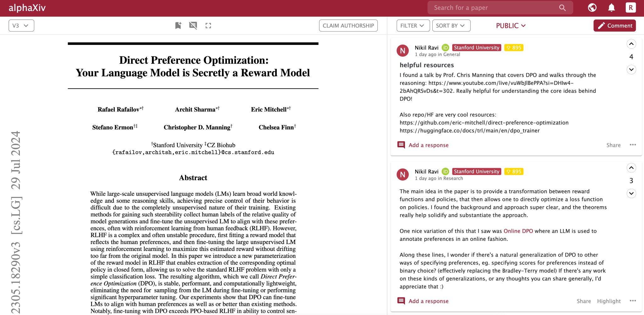This screenshot has width=644, height=315.
Task: Expand the V3 version dropdown
Action: pos(21,26)
